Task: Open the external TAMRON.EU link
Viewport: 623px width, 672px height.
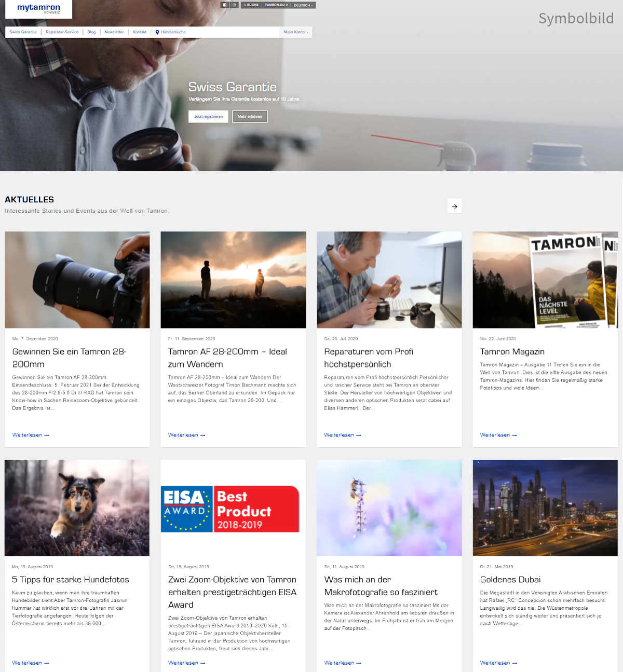Action: [276, 5]
